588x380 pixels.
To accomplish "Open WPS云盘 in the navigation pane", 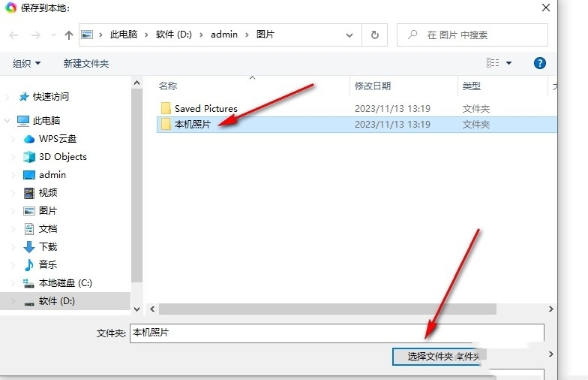I will (x=57, y=138).
